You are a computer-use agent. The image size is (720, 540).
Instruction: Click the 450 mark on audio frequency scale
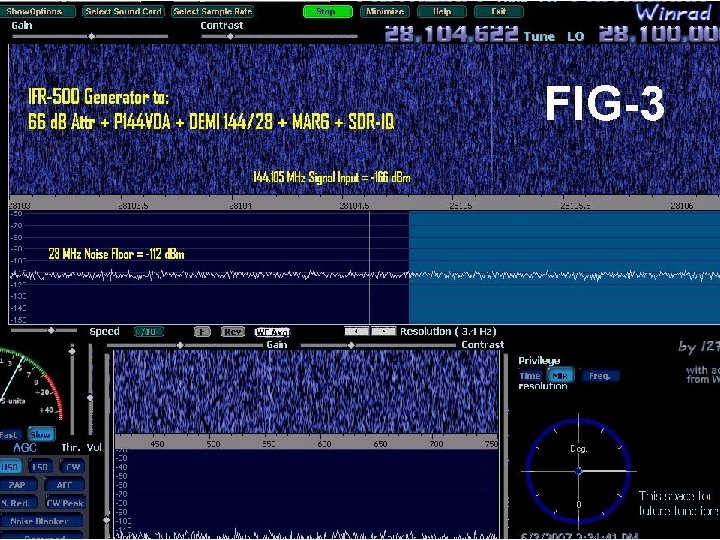pos(158,444)
